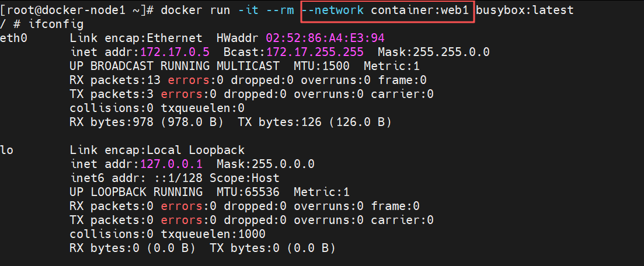Viewport: 644px width, 266px height.
Task: Click the 'eth0' interface name
Action: click(14, 38)
